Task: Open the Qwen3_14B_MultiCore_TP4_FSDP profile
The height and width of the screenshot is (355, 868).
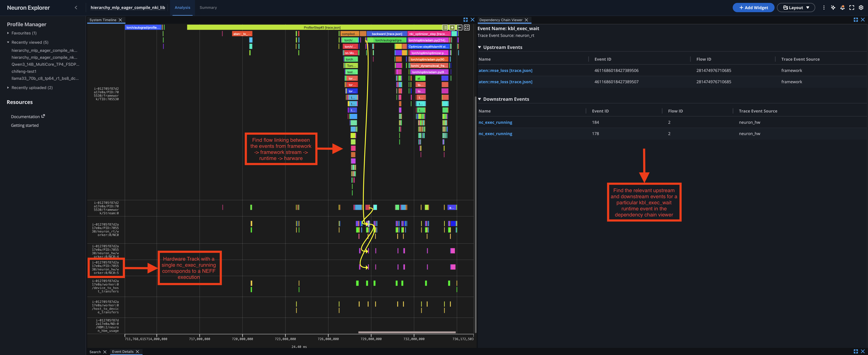Action: point(45,64)
